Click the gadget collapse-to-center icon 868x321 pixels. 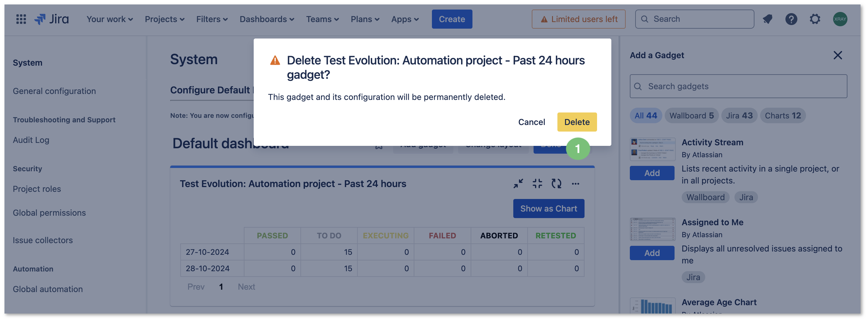[x=537, y=184]
